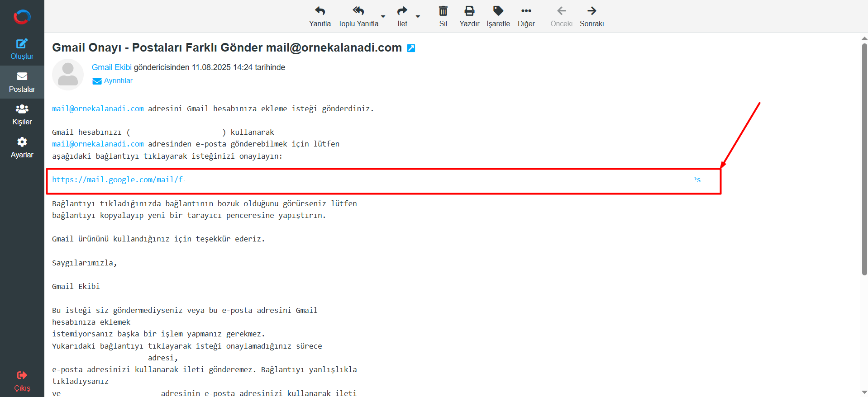868x397 pixels.
Task: Go to the Postalar mail section
Action: click(22, 82)
